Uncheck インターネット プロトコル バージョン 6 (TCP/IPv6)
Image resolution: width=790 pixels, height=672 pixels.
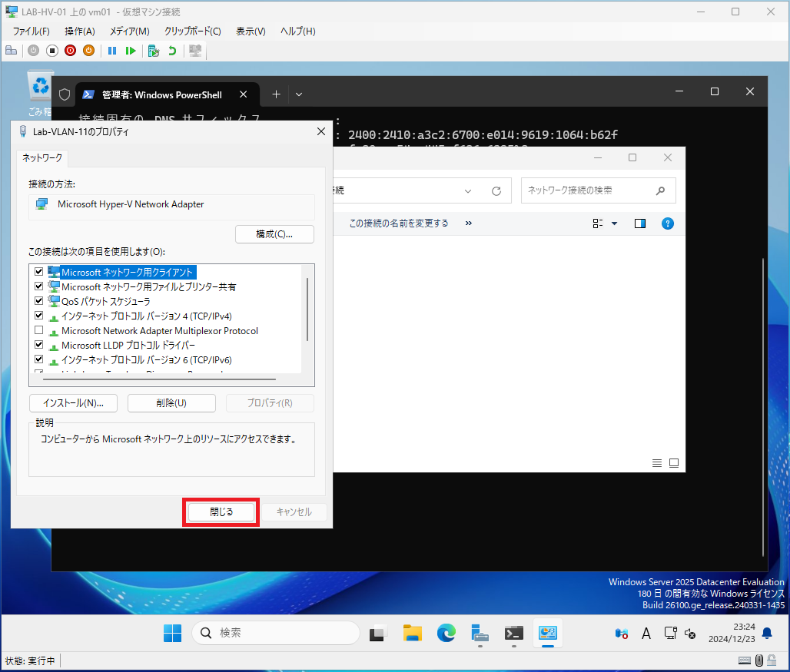click(38, 359)
